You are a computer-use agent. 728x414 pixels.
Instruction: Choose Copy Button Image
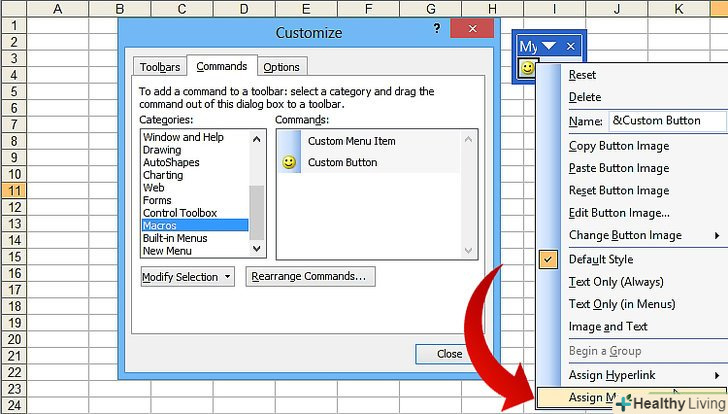coord(619,146)
